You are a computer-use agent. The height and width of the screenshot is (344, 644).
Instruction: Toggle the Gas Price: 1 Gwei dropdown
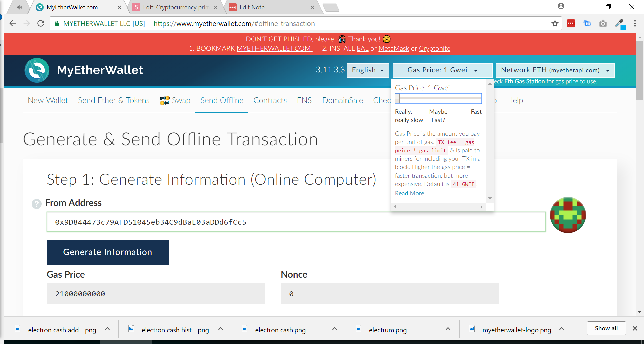(x=442, y=70)
